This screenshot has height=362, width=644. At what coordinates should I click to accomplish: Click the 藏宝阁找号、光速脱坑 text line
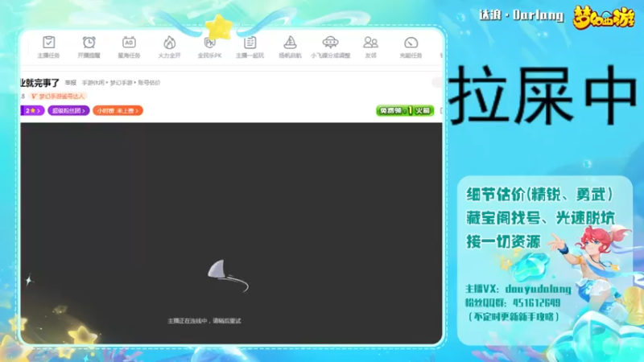coord(540,218)
